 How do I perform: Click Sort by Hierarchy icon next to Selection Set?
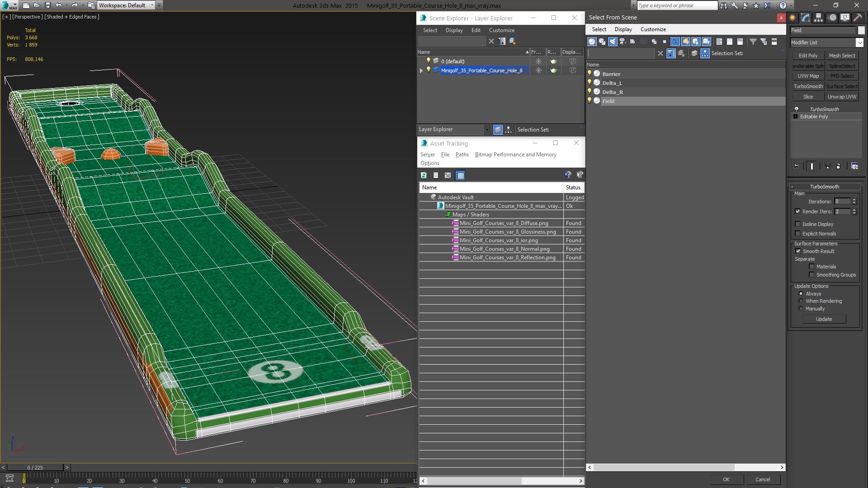click(x=705, y=53)
